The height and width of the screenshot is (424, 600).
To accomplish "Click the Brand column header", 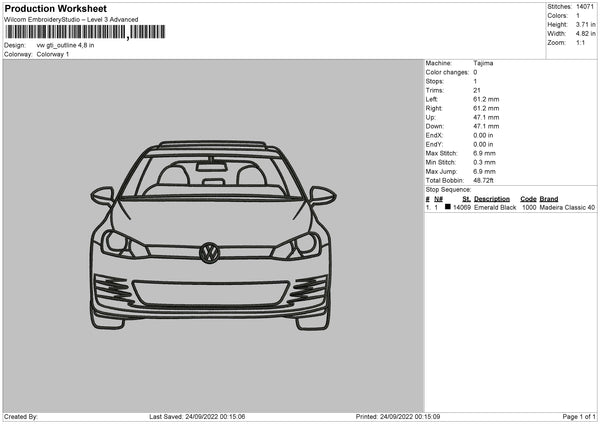I will coord(548,199).
